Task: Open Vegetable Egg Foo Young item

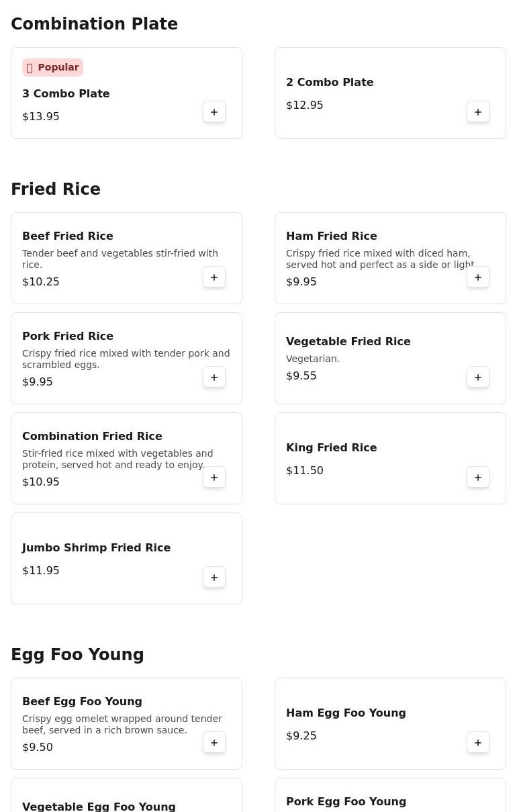Action: pyautogui.click(x=99, y=806)
